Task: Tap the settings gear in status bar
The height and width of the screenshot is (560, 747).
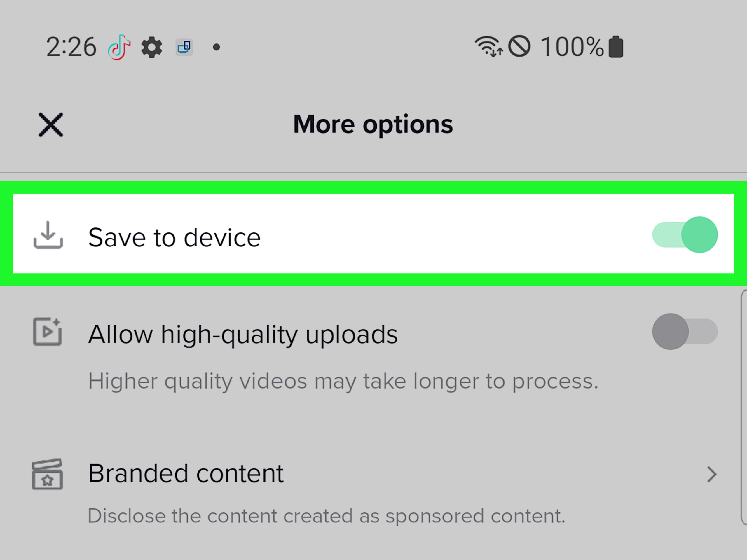Action: (152, 47)
